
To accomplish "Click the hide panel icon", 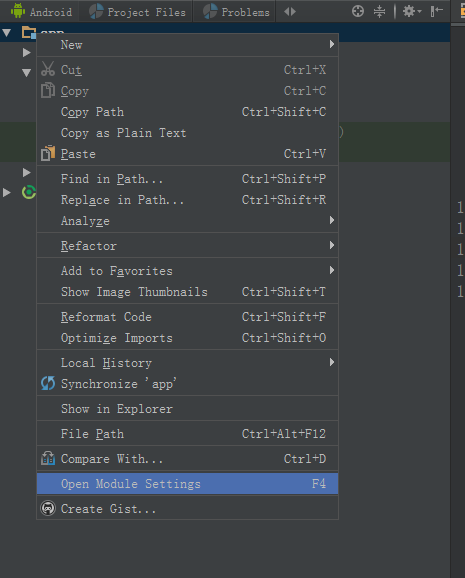I will pyautogui.click(x=437, y=11).
